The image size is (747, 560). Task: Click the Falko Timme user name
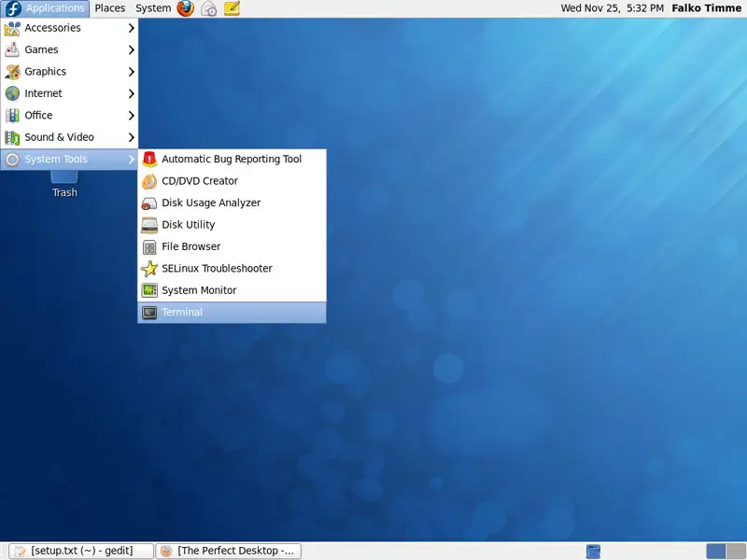click(x=706, y=8)
